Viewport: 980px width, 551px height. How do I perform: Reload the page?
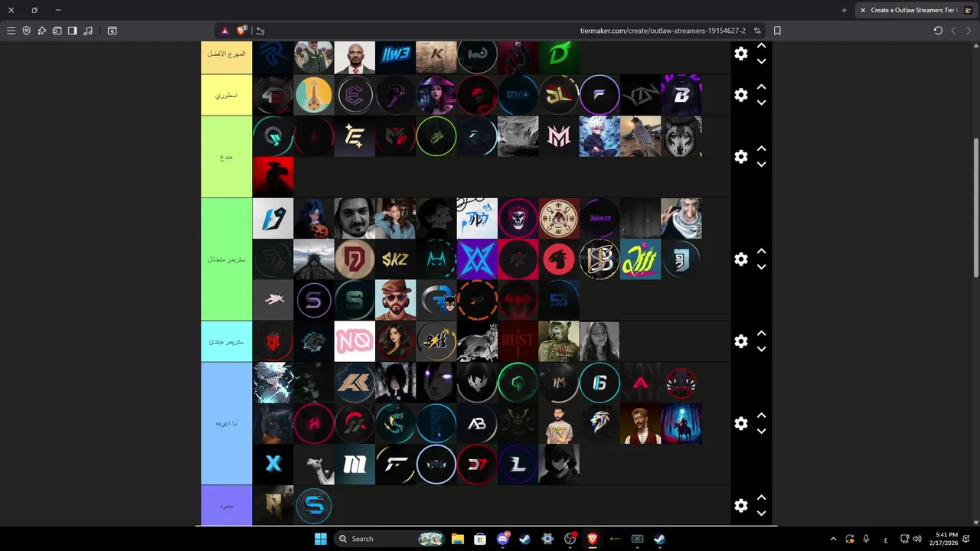pyautogui.click(x=938, y=31)
